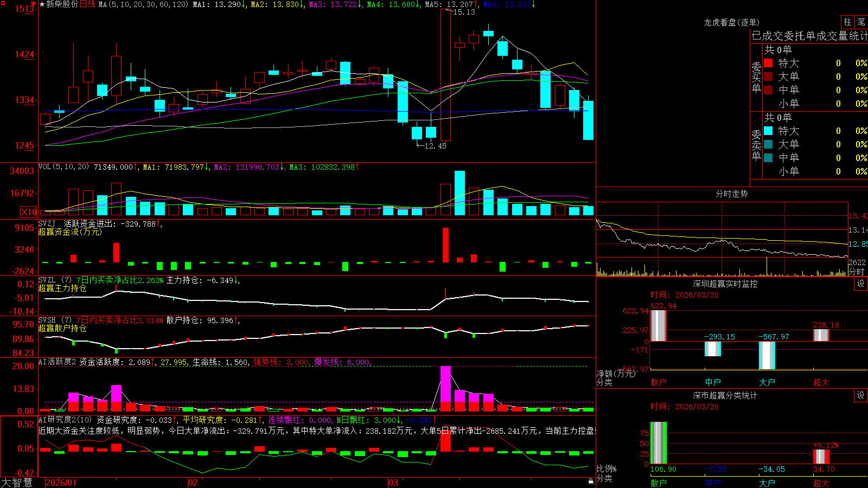868x488 pixels.
Task: Click 时间: 2026/03/20 in 深圳超赢实时监控
Action: point(685,295)
